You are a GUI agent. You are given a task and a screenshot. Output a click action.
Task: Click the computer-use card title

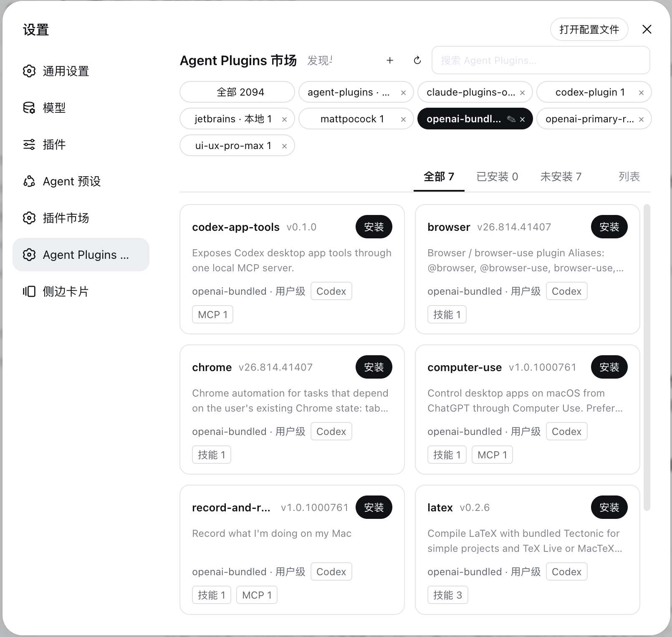pyautogui.click(x=465, y=367)
